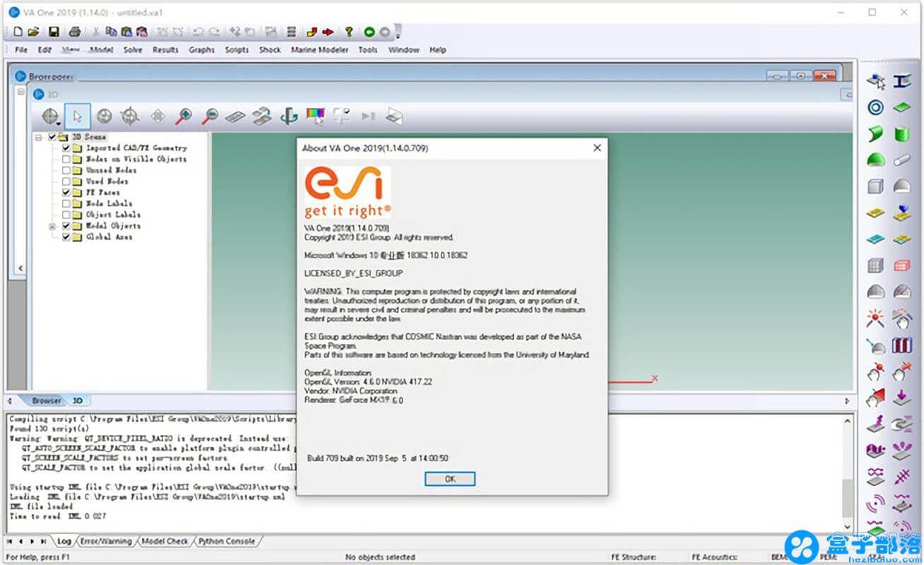Click the red mesh box icon
Viewport: 924px width, 565px height.
coord(901,266)
